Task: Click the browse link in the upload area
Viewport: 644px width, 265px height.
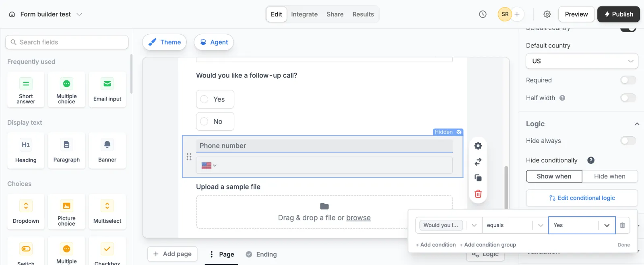Action: tap(358, 218)
